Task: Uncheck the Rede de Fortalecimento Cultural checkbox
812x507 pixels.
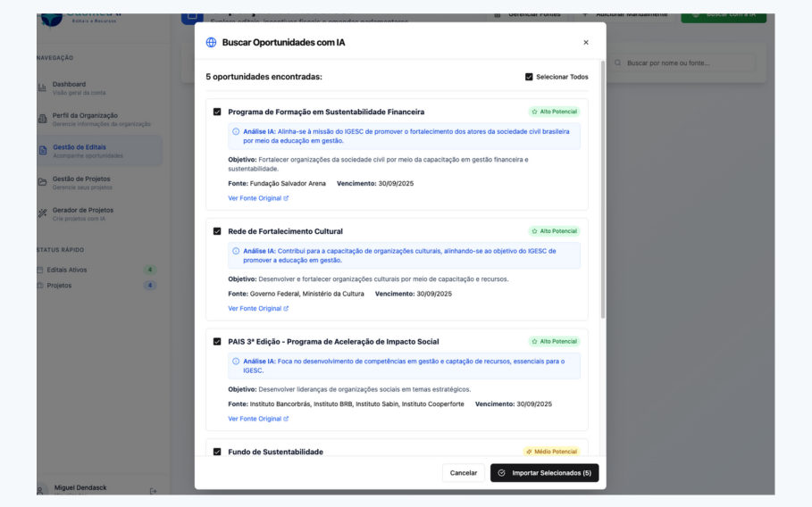Action: (217, 231)
